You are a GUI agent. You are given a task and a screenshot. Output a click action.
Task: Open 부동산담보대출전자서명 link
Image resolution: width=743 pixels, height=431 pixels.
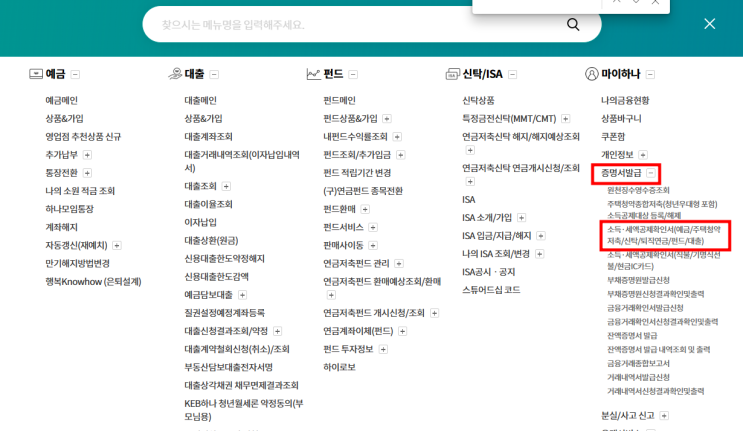click(228, 367)
